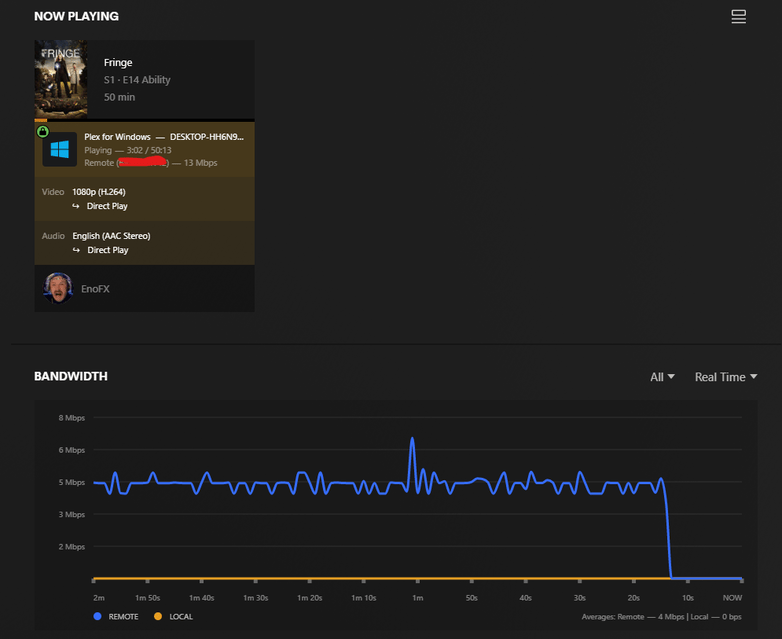This screenshot has height=639, width=782.
Task: Click the Audio Direct Play arrow icon
Action: pyautogui.click(x=76, y=250)
